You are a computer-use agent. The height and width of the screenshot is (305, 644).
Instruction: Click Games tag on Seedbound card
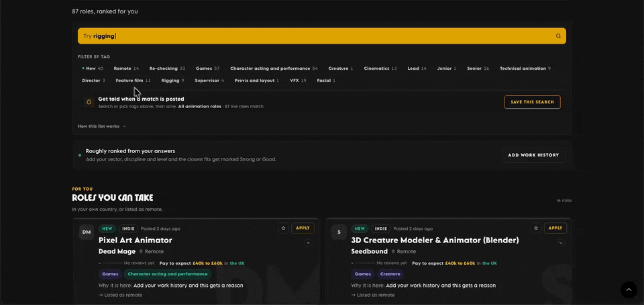(363, 273)
